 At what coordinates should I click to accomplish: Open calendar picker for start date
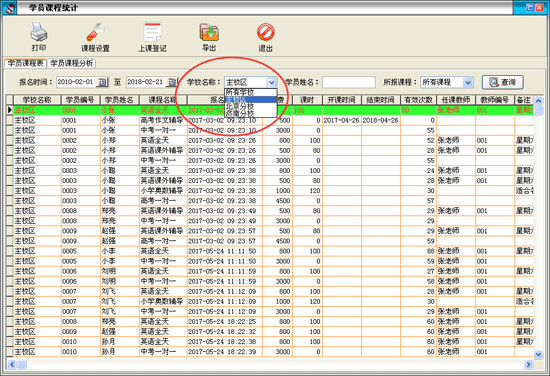(x=102, y=82)
